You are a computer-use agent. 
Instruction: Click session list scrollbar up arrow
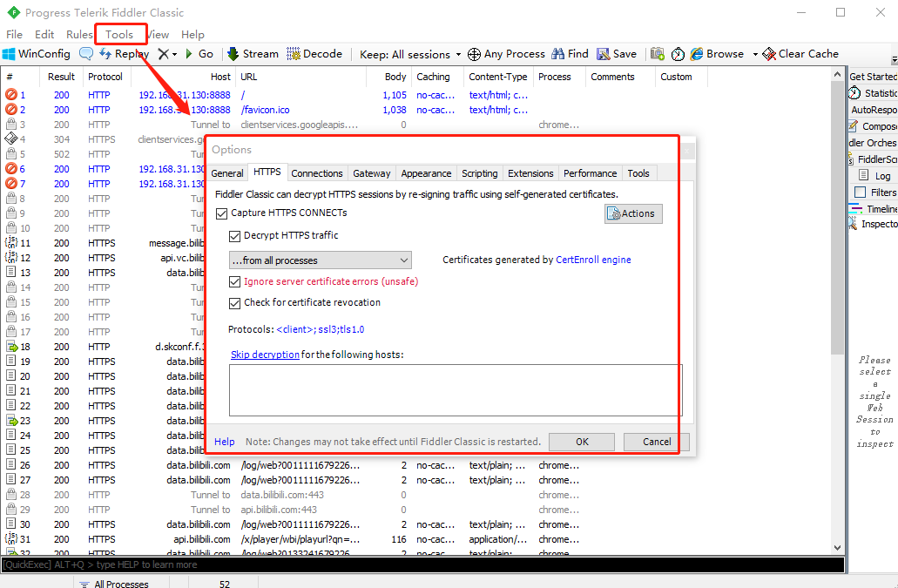pos(838,74)
